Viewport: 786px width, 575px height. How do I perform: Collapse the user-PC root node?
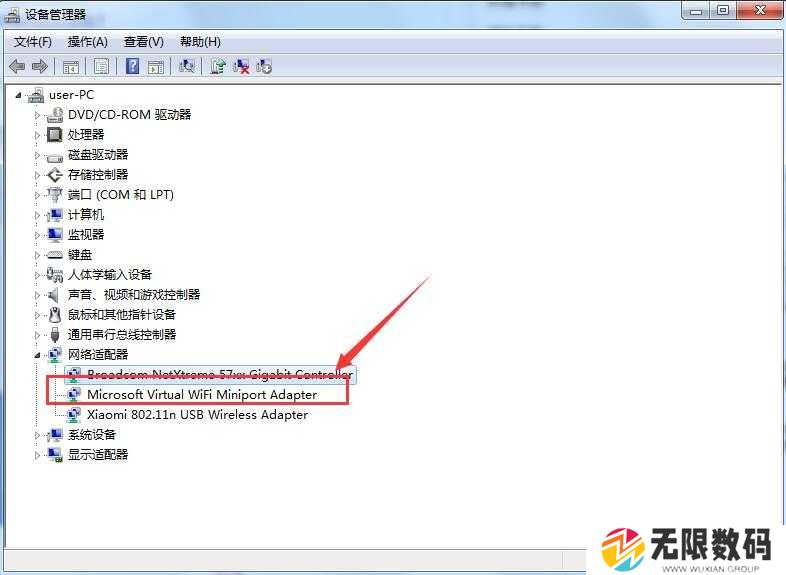[x=19, y=95]
